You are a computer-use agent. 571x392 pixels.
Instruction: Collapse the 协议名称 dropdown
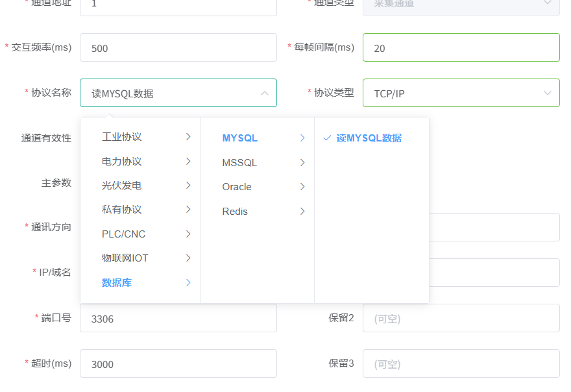pos(264,93)
